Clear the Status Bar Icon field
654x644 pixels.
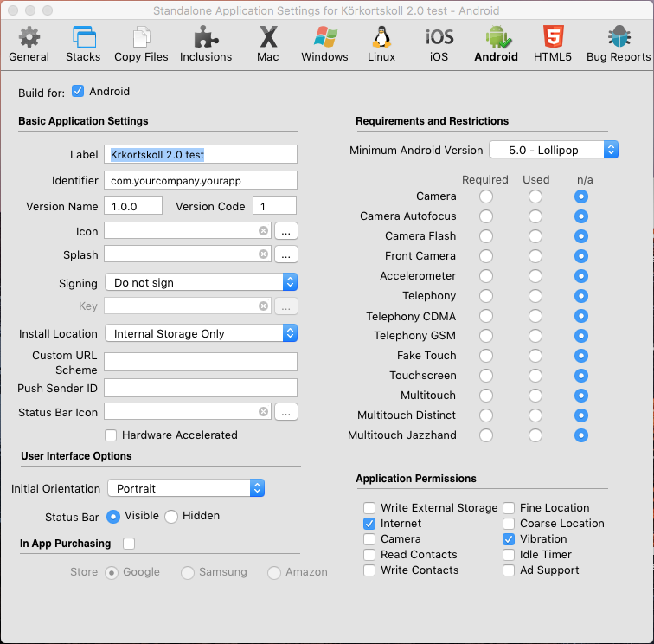click(x=263, y=412)
